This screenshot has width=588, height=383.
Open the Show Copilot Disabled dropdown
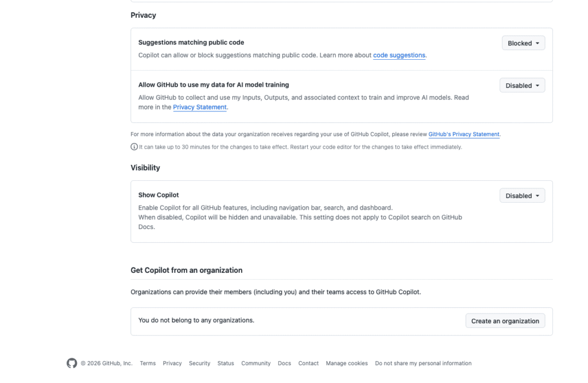coord(522,196)
